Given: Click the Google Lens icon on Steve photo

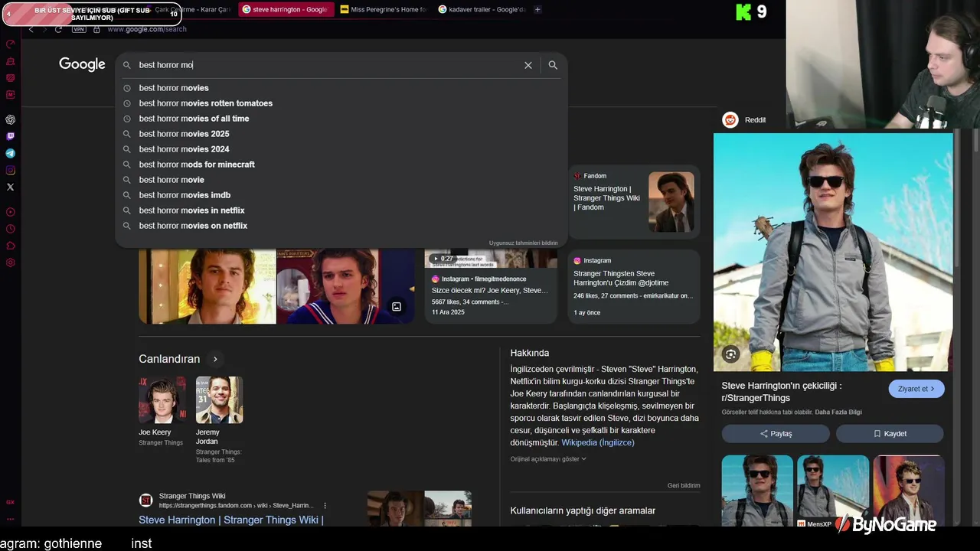Looking at the screenshot, I should click(730, 354).
